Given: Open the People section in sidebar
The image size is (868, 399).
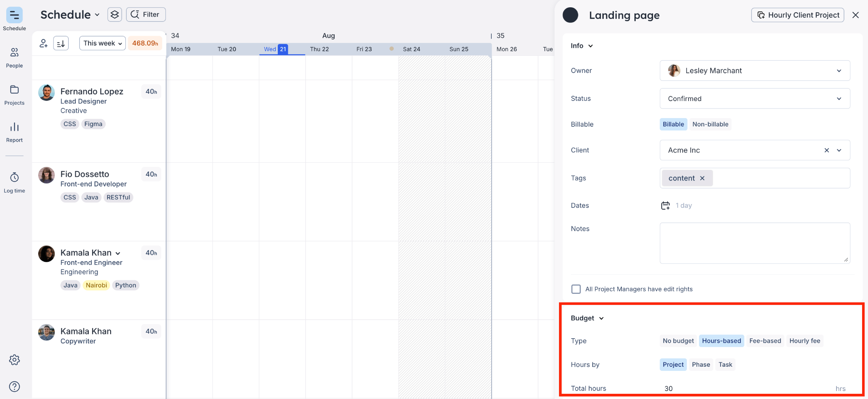Looking at the screenshot, I should 14,57.
